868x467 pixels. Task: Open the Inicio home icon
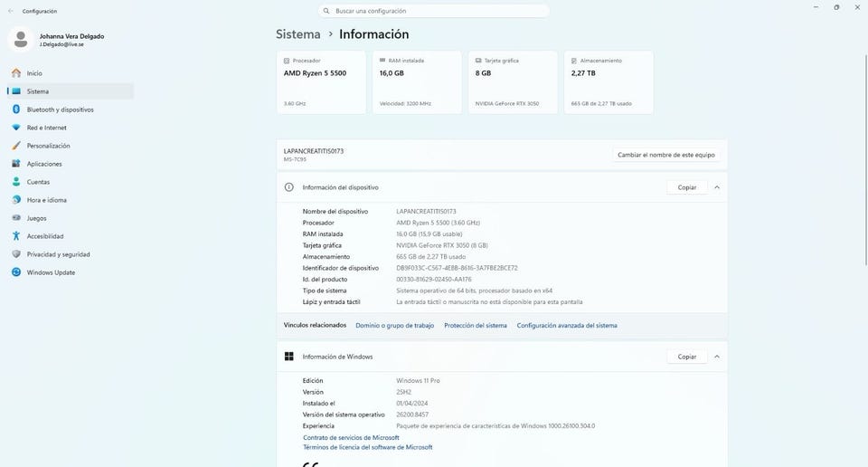[16, 73]
